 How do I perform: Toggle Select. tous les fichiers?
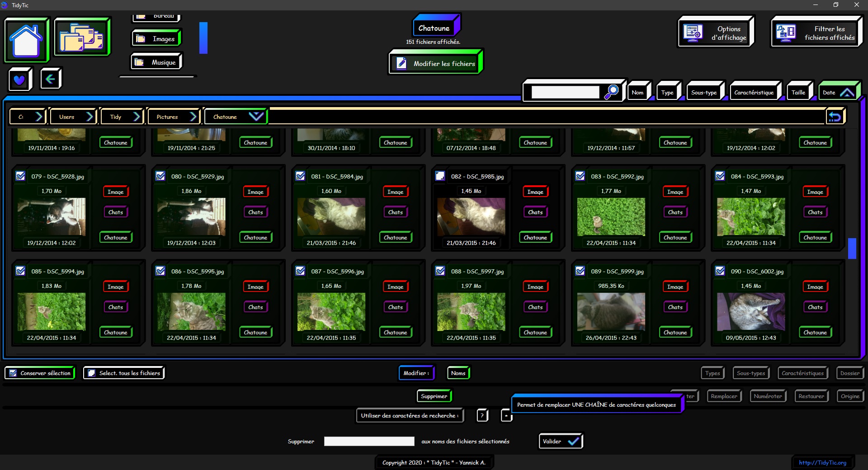(124, 373)
